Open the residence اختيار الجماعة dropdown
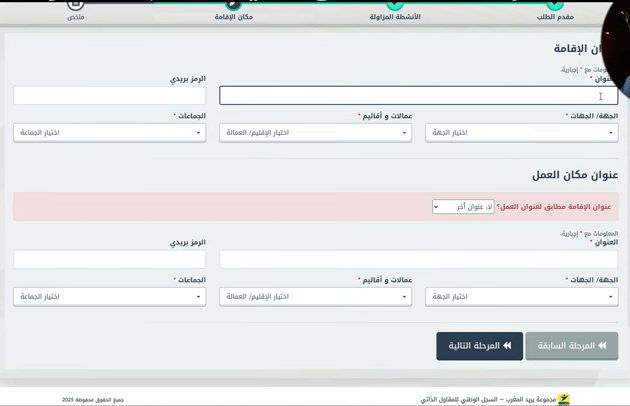 coord(109,132)
